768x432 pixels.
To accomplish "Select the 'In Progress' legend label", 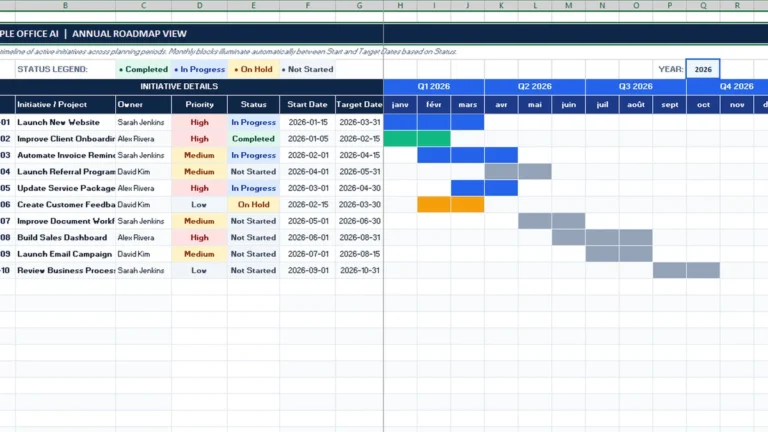I will pyautogui.click(x=199, y=69).
